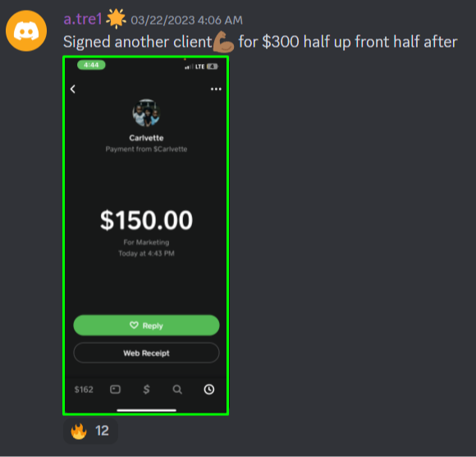This screenshot has width=476, height=457.
Task: Select the dollar sign pay tab
Action: 146,390
